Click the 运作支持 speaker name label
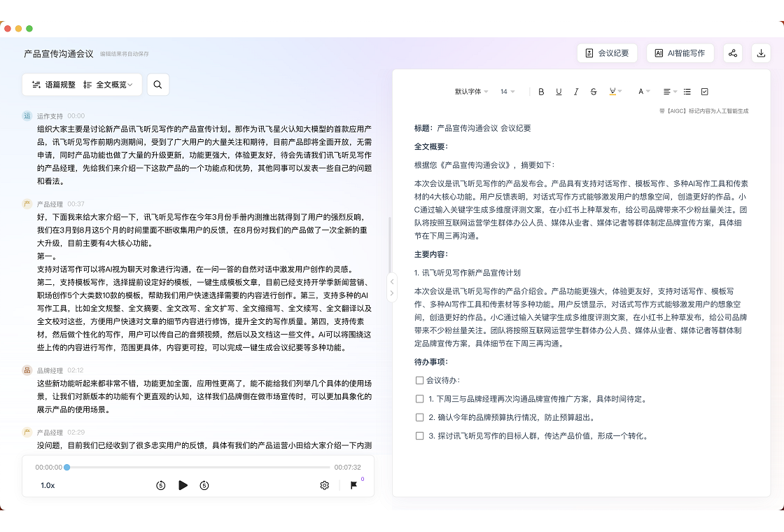 tap(50, 116)
